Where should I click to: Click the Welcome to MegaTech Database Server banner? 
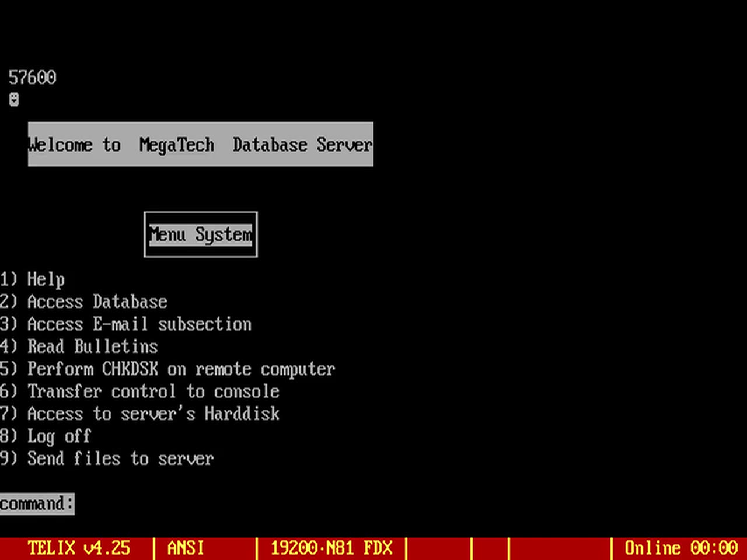[x=201, y=145]
